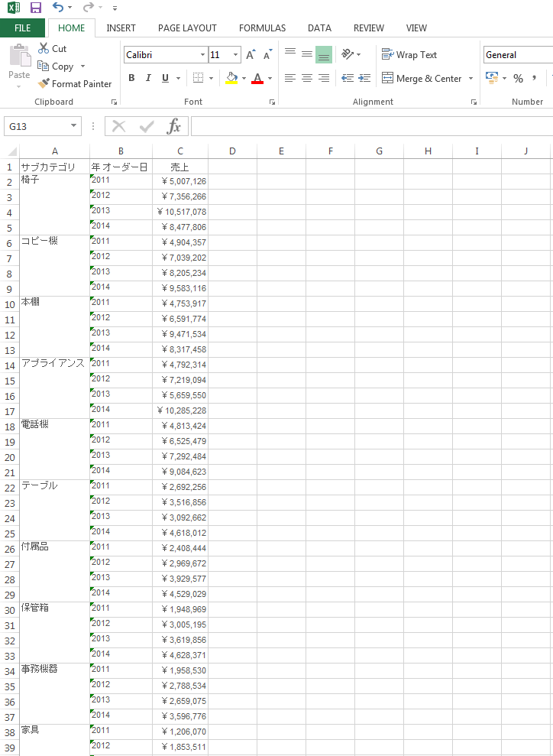The width and height of the screenshot is (553, 756).
Task: Align text right
Action: coord(324,78)
